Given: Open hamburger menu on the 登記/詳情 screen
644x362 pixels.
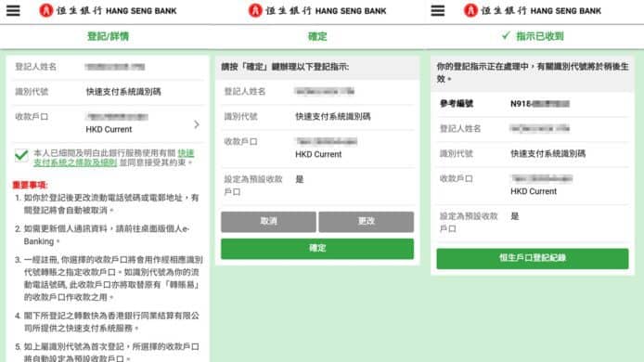Looking at the screenshot, I should [x=13, y=10].
